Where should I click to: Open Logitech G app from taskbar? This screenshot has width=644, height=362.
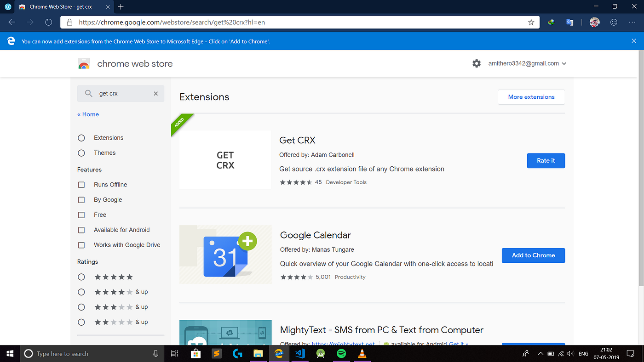[237, 353]
